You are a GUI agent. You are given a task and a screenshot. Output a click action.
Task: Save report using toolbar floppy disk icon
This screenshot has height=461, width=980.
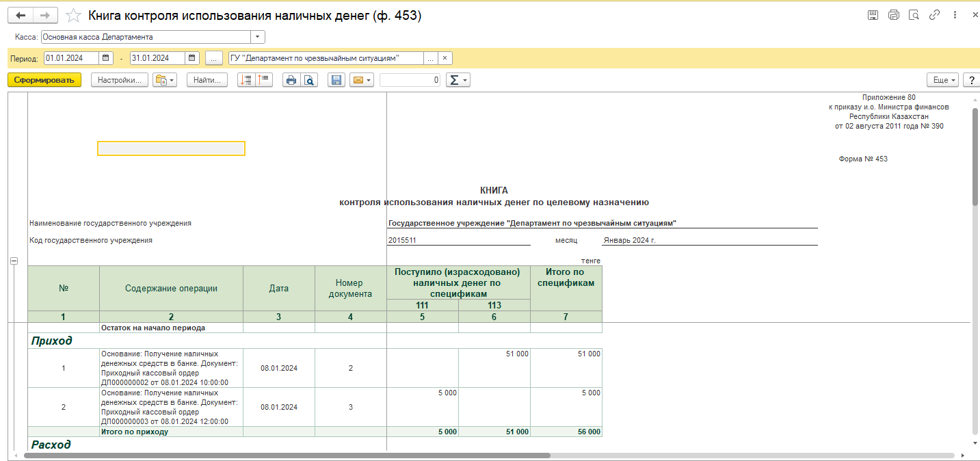click(336, 80)
